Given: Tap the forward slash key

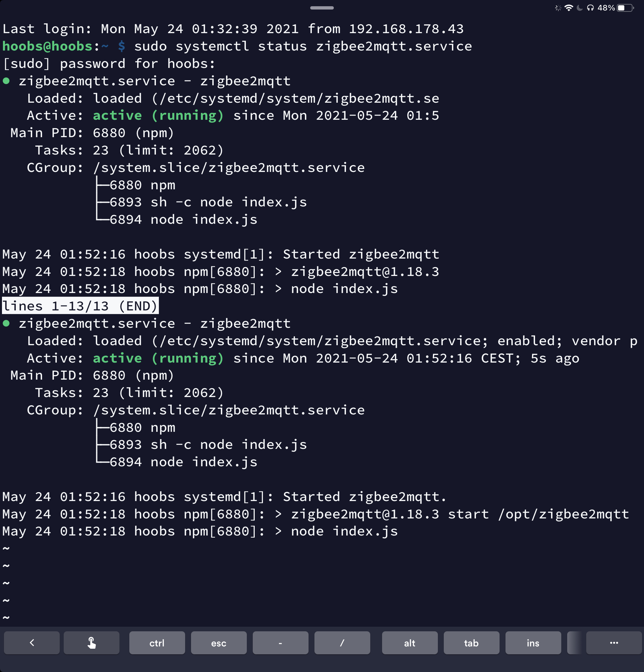Looking at the screenshot, I should click(x=342, y=643).
